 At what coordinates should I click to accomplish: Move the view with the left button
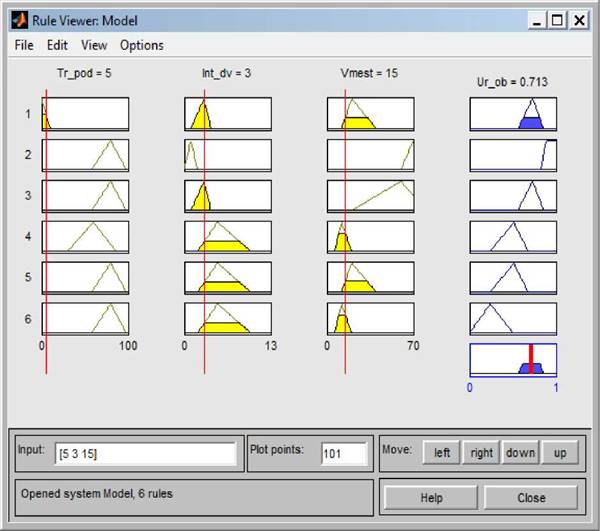pos(442,453)
